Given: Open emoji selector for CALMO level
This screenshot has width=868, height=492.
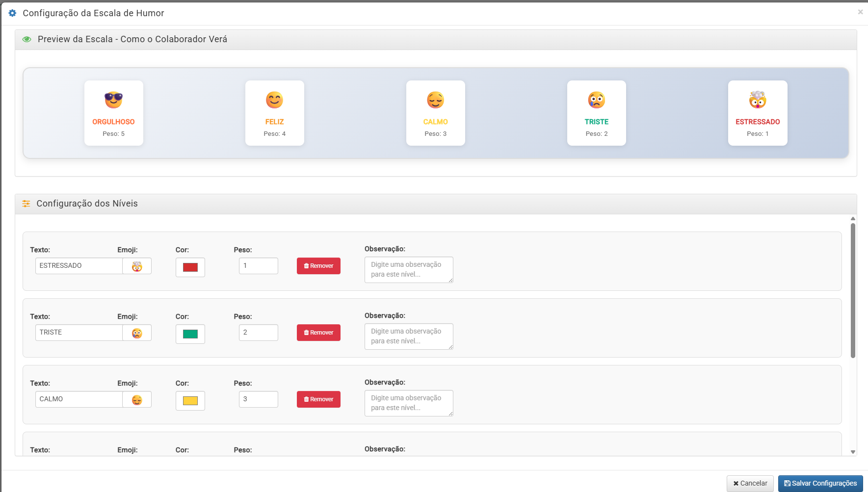Looking at the screenshot, I should pyautogui.click(x=137, y=399).
